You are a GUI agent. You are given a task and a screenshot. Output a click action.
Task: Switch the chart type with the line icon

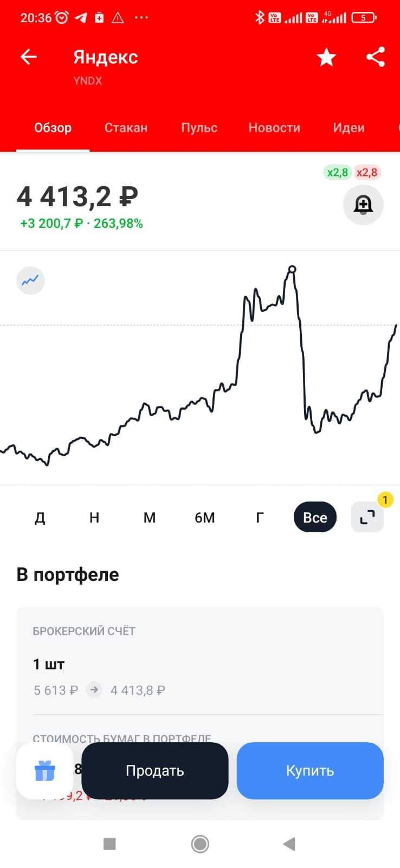pos(30,280)
